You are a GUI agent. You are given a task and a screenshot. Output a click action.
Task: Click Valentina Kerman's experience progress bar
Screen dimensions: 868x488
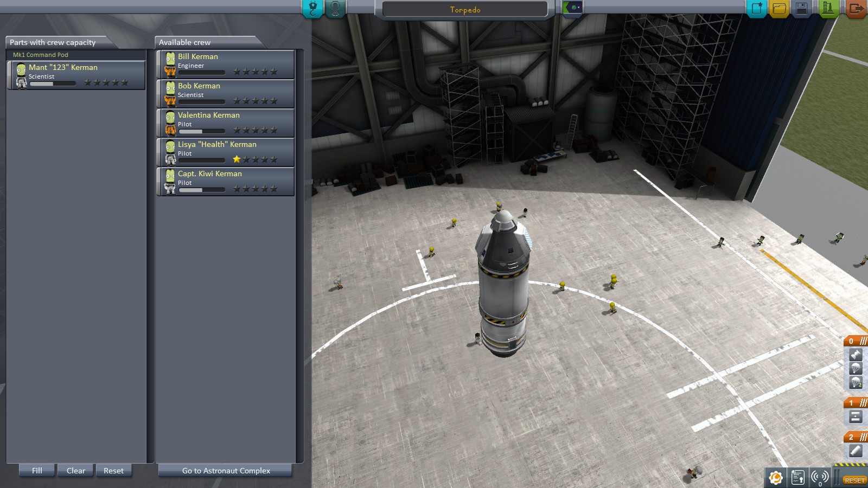202,131
